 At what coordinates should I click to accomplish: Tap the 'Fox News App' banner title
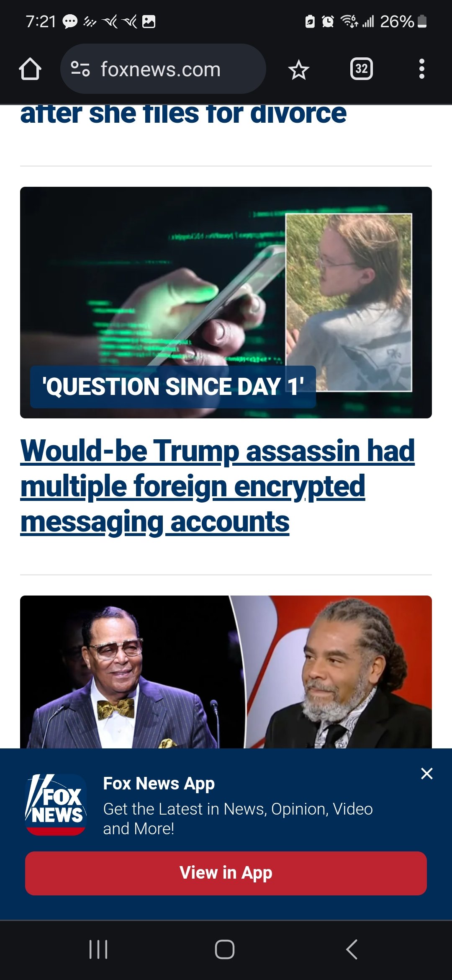[x=159, y=784]
